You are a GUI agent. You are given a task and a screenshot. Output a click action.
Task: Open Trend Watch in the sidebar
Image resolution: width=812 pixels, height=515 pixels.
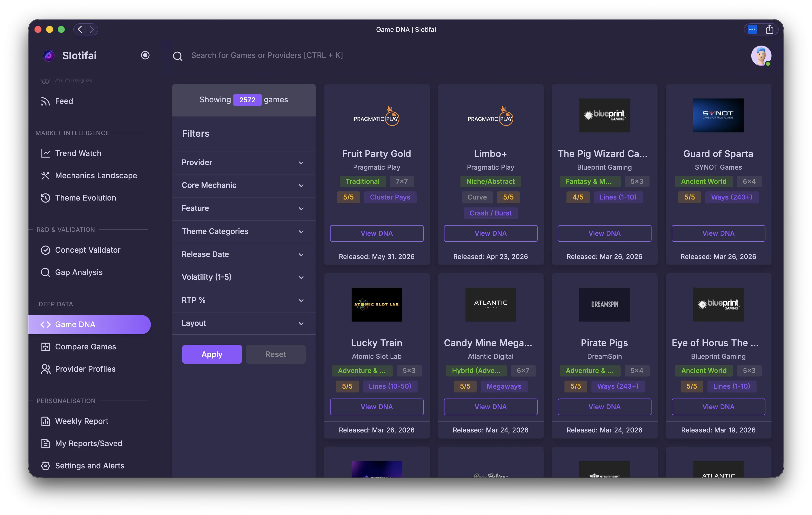(89, 153)
